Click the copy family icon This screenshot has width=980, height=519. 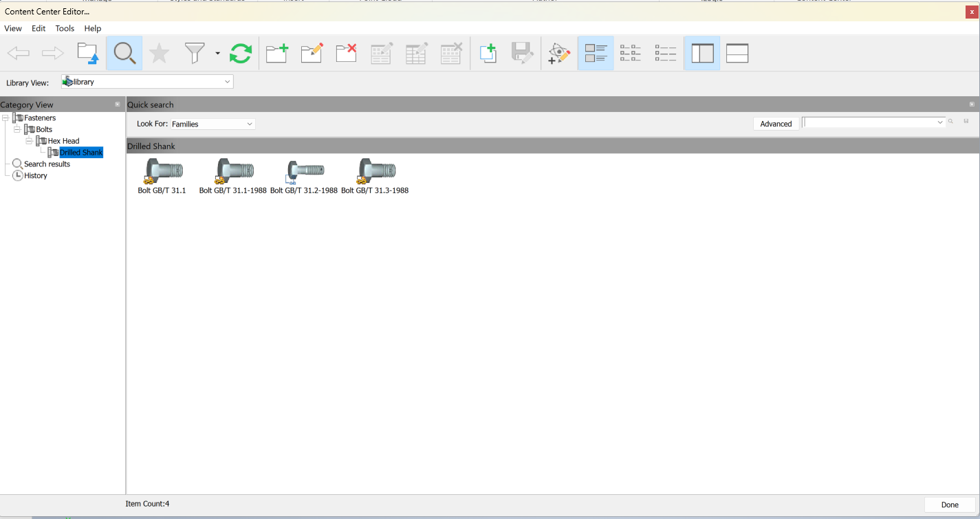click(x=488, y=53)
